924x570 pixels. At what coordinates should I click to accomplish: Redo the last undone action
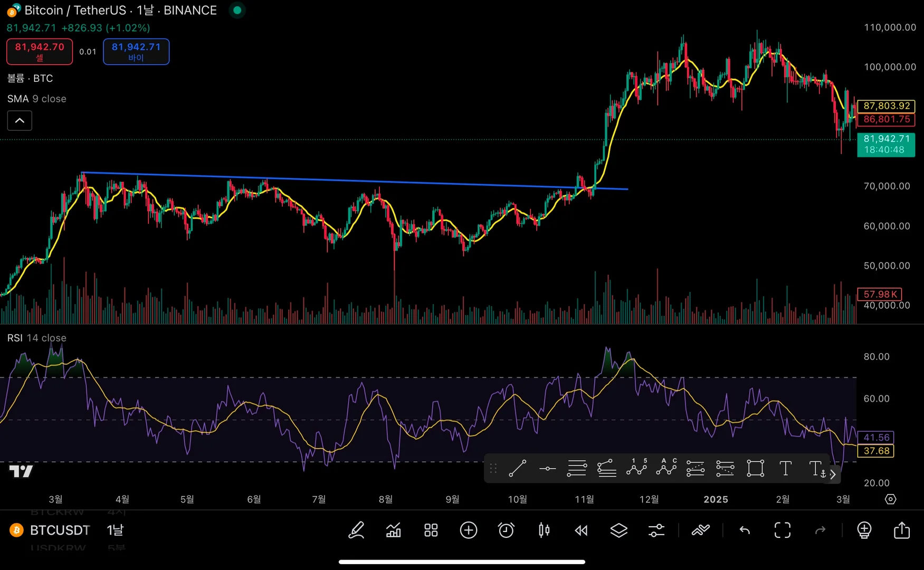820,530
